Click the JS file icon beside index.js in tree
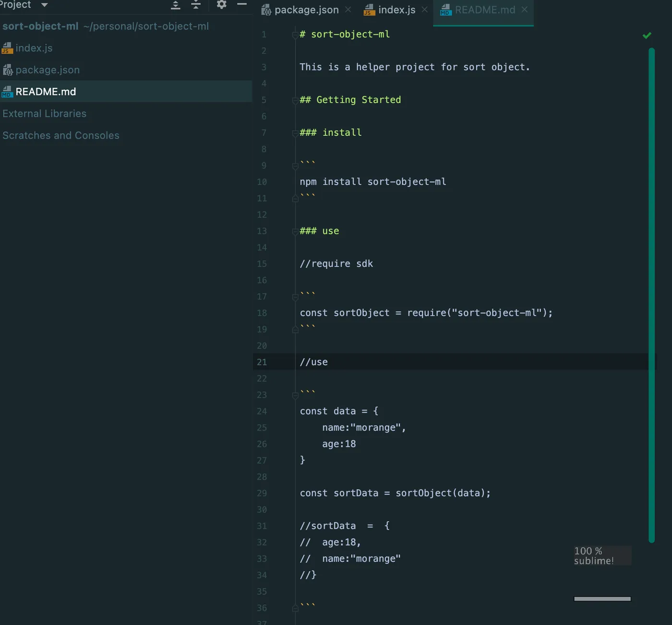Image resolution: width=672 pixels, height=625 pixels. coord(7,48)
